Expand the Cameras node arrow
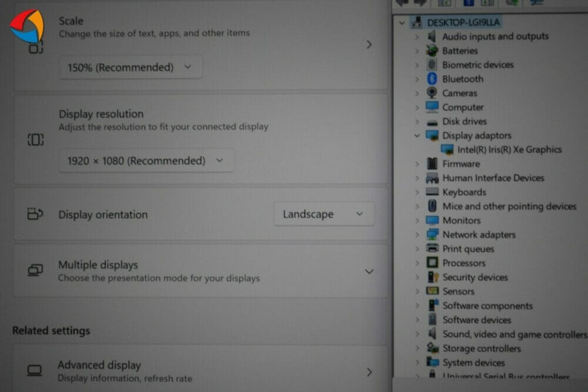Screen dimensions: 588x392 tap(417, 93)
